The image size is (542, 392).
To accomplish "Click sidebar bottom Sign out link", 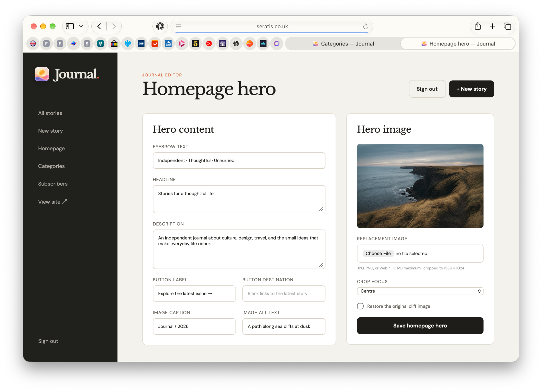I will 48,341.
